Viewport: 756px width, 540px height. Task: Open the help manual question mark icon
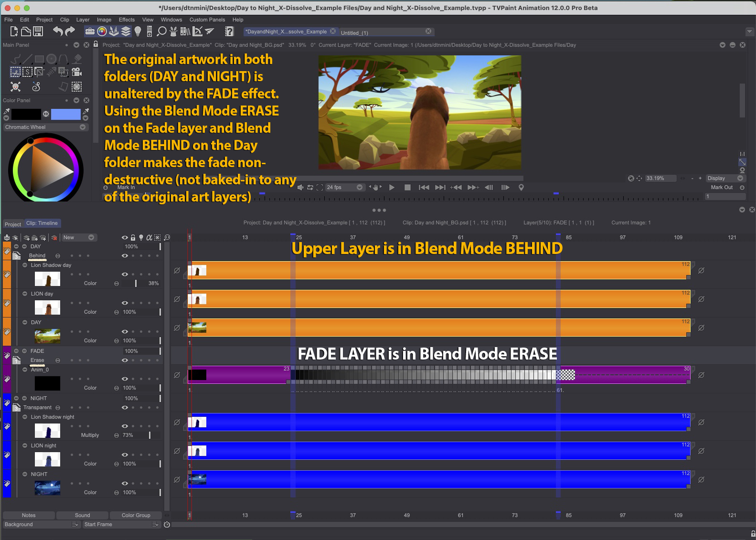[229, 32]
